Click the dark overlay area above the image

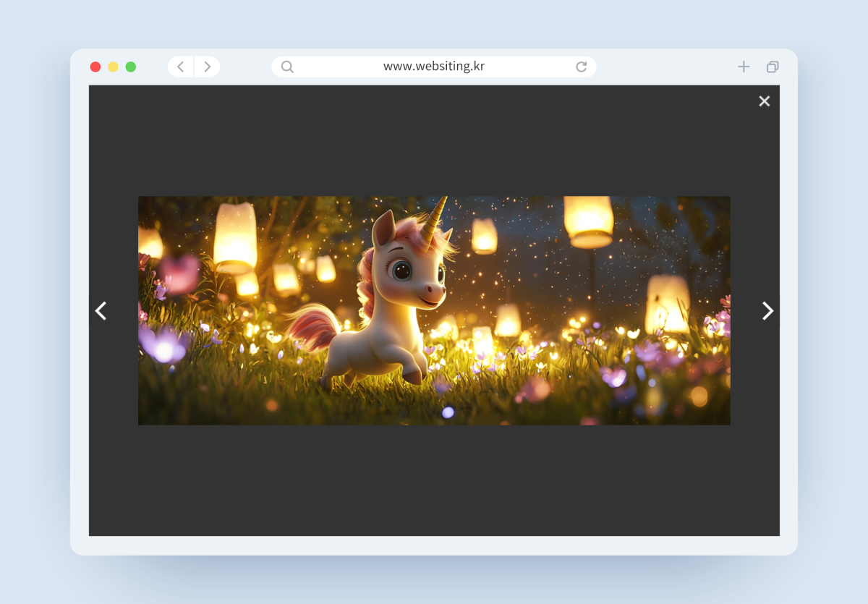coord(434,141)
